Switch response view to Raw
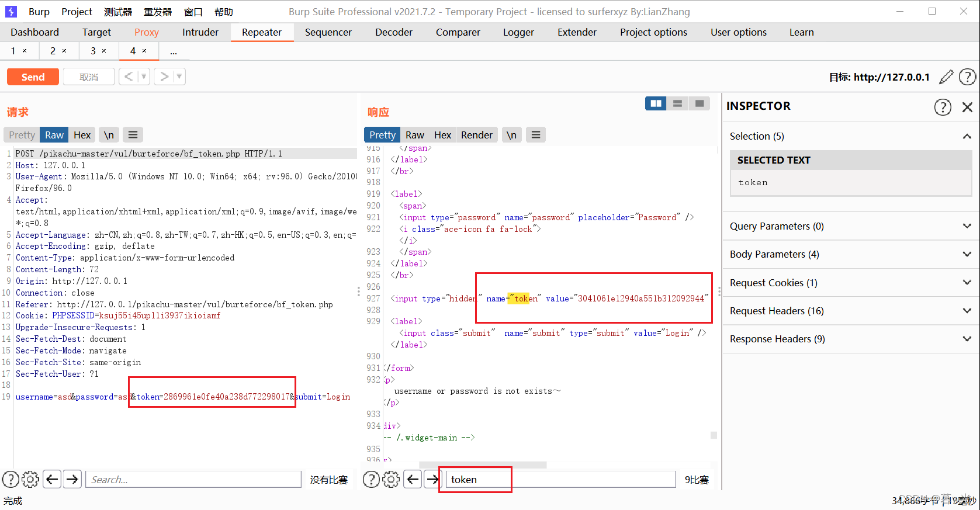Screen dimensions: 980x510 [x=415, y=135]
